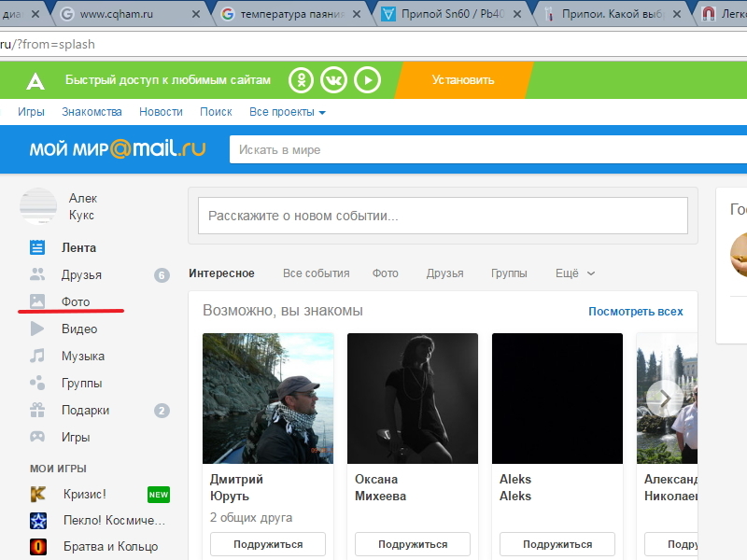Click the Расскажите о новом событии field

point(443,216)
